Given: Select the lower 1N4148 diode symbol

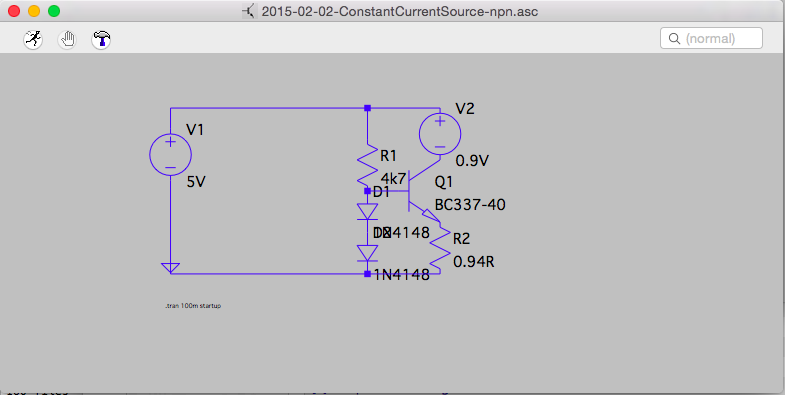Looking at the screenshot, I should tap(368, 253).
